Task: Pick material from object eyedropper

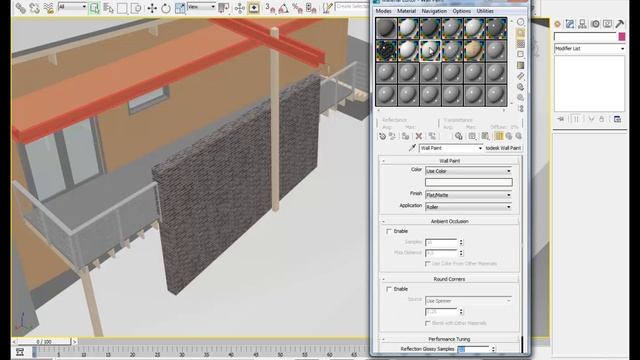Action: [x=412, y=148]
